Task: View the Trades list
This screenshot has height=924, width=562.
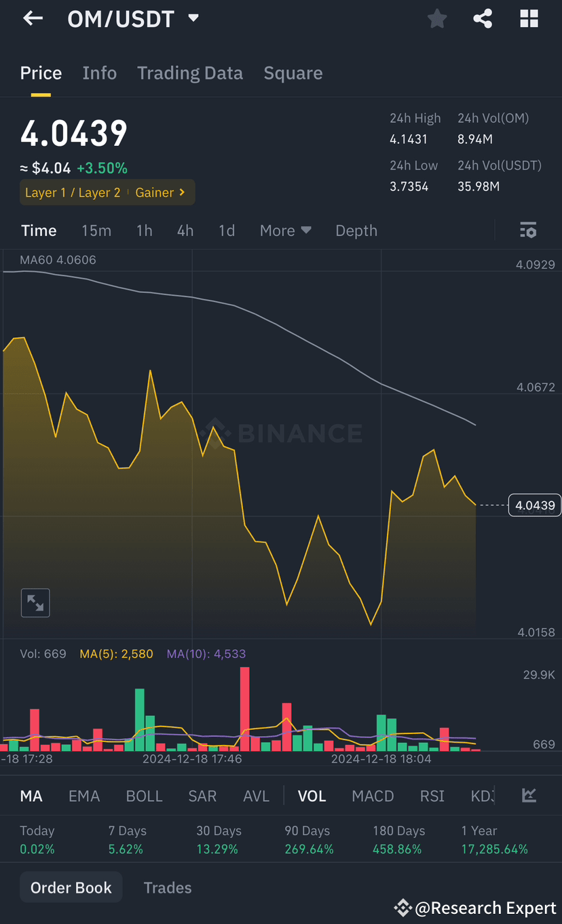Action: click(x=167, y=887)
